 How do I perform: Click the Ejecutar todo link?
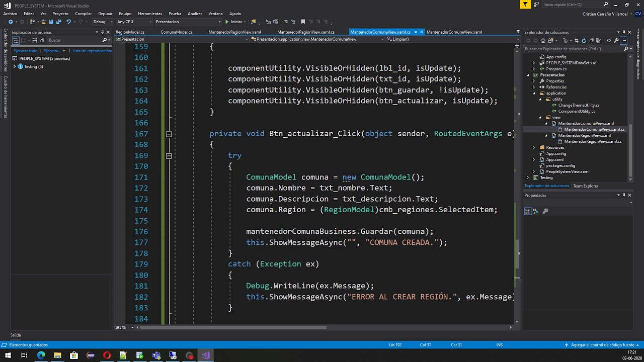coord(26,51)
